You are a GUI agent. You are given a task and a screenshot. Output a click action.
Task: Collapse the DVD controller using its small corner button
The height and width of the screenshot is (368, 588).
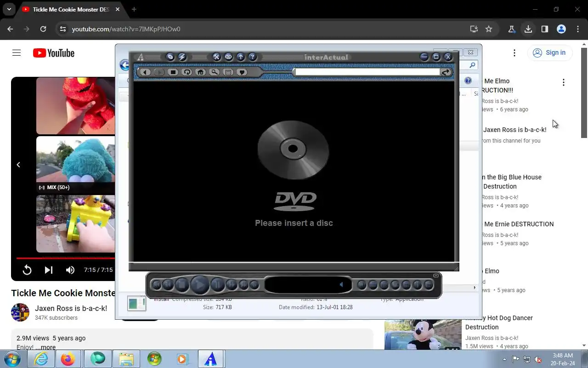(436, 276)
